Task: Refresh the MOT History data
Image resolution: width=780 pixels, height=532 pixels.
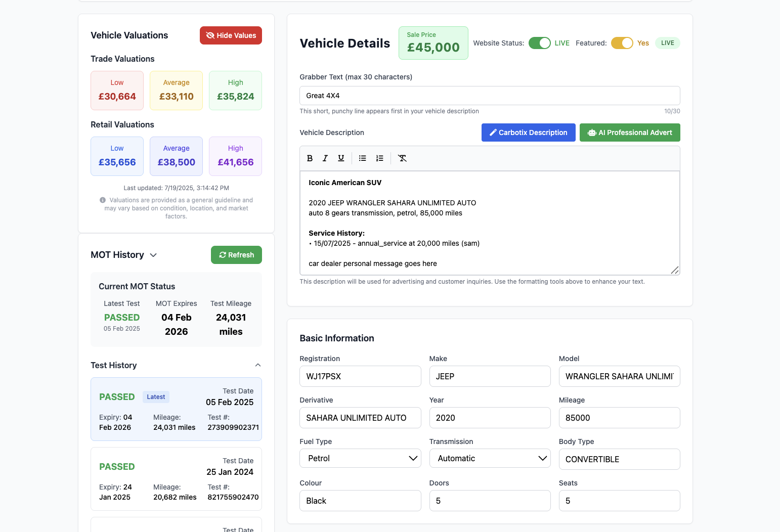Action: 236,255
